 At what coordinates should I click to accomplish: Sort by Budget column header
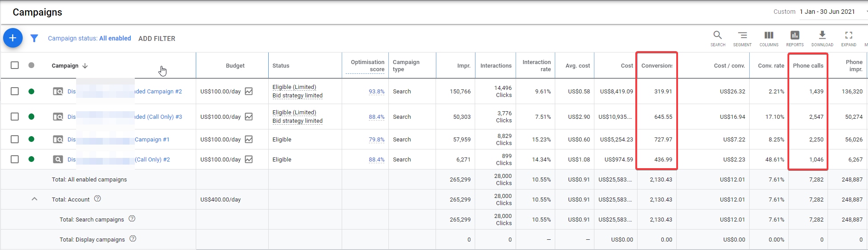click(x=235, y=65)
